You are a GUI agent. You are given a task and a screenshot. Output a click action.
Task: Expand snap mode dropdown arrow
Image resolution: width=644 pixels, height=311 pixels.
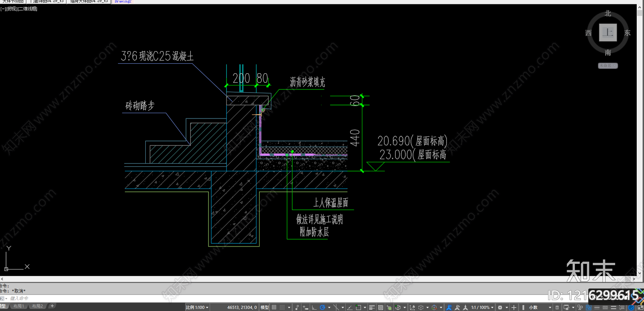click(289, 307)
